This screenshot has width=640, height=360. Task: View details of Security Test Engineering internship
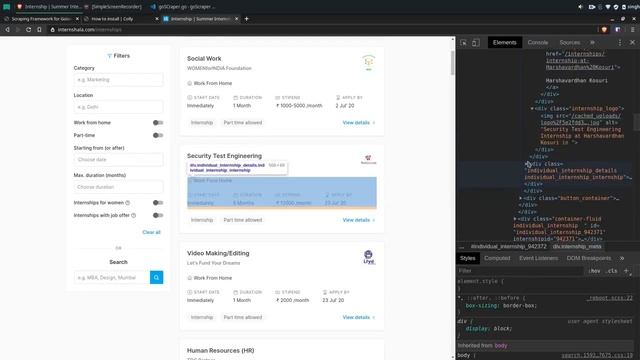pos(359,220)
